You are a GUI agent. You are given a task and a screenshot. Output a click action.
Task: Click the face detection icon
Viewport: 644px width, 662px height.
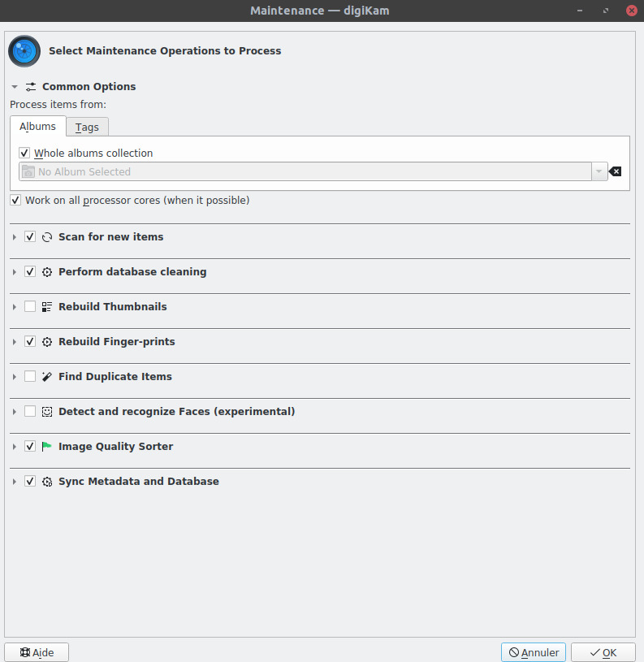point(47,412)
